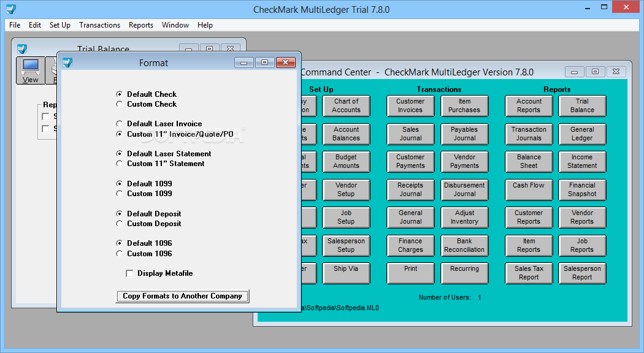Open the General Ledger report
Image resolution: width=644 pixels, height=353 pixels.
coord(583,134)
